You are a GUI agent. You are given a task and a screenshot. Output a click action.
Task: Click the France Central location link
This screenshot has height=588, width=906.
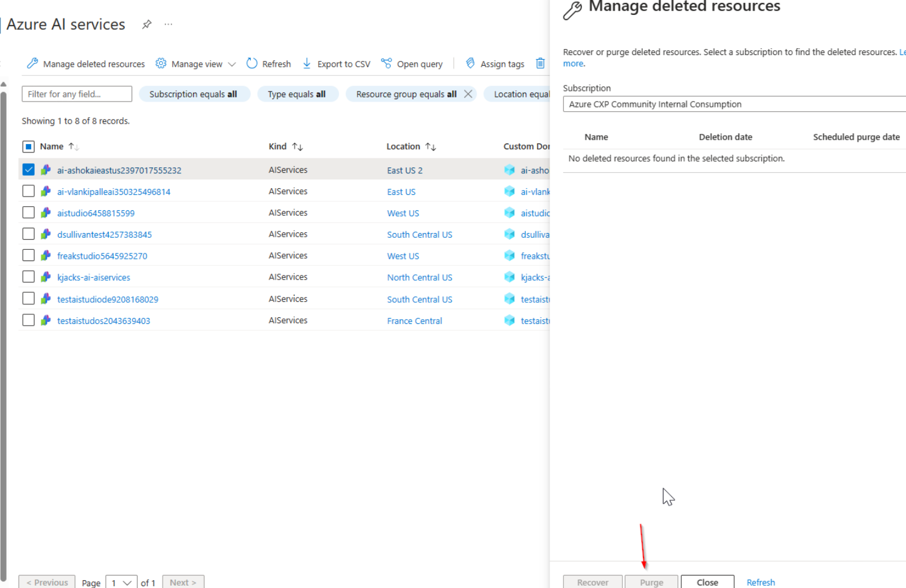point(414,321)
